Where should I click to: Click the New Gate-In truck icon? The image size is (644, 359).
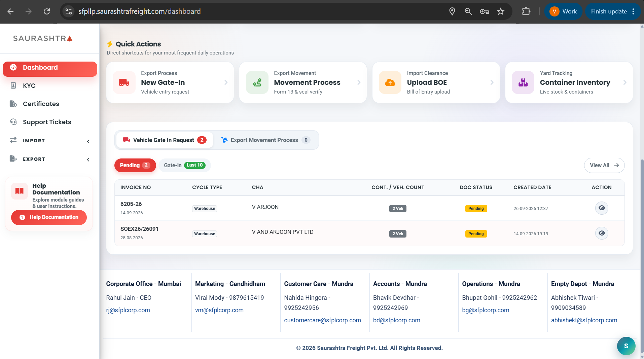coord(124,82)
